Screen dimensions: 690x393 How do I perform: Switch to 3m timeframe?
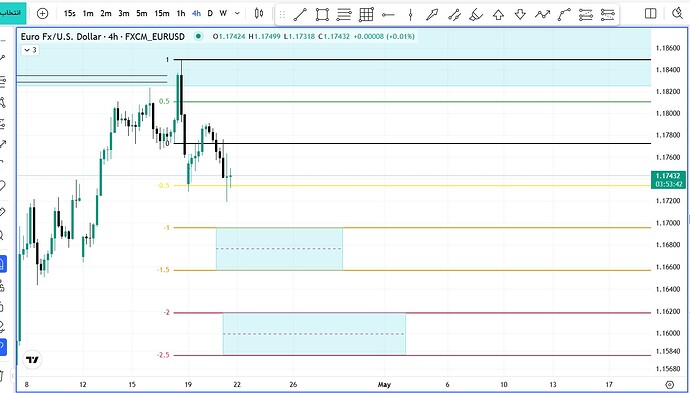point(124,14)
